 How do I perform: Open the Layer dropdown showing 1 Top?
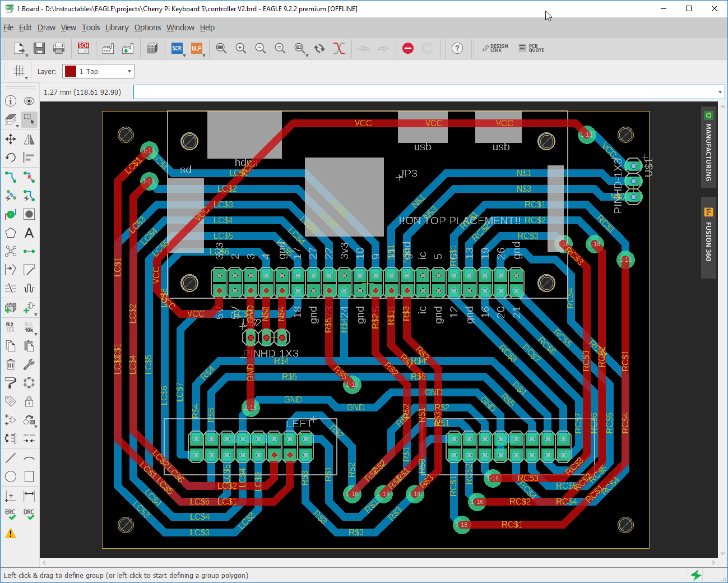tap(98, 71)
